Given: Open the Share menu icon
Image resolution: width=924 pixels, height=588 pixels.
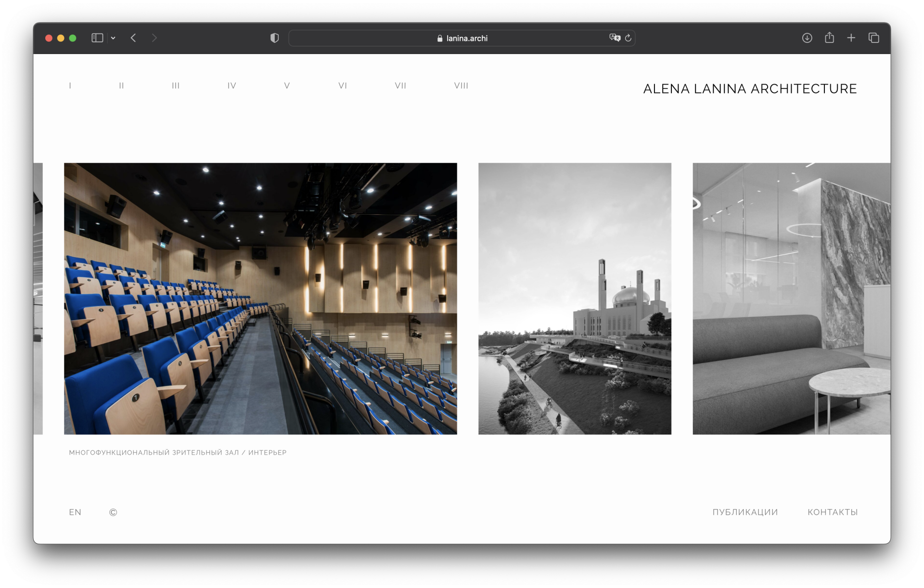Looking at the screenshot, I should (x=829, y=38).
